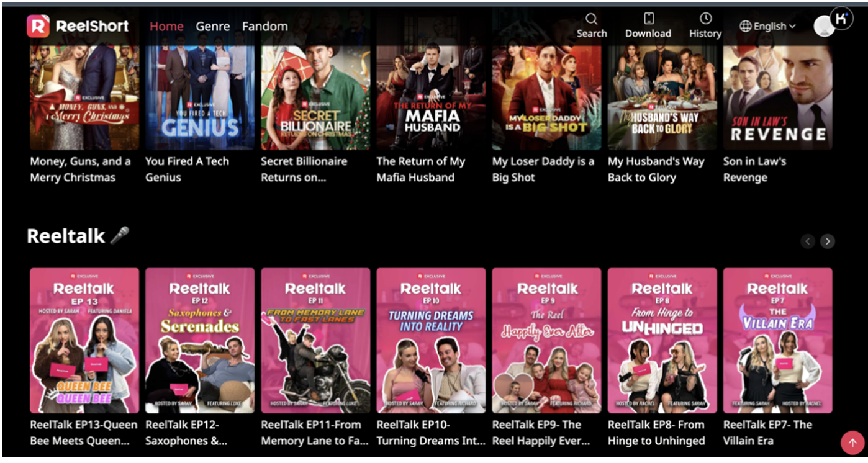Click text 'ReelTalk EP12- Saxophones &...'
This screenshot has width=868, height=463.
186,433
